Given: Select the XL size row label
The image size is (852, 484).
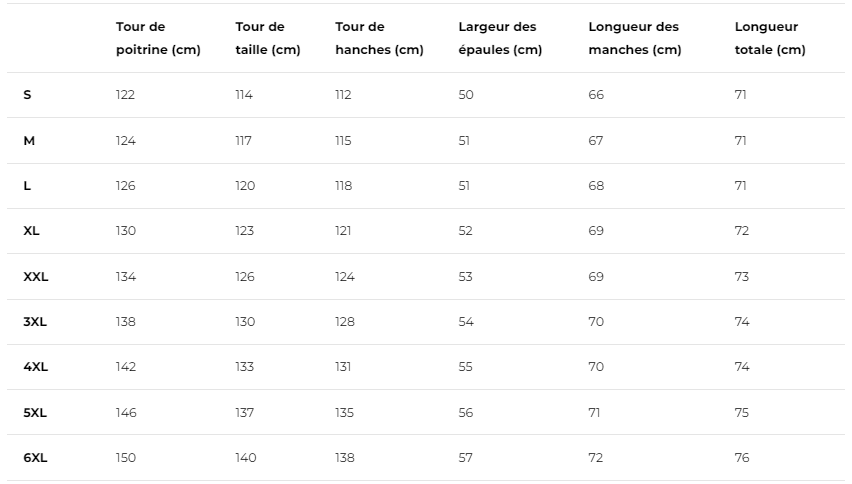Looking at the screenshot, I should 32,231.
